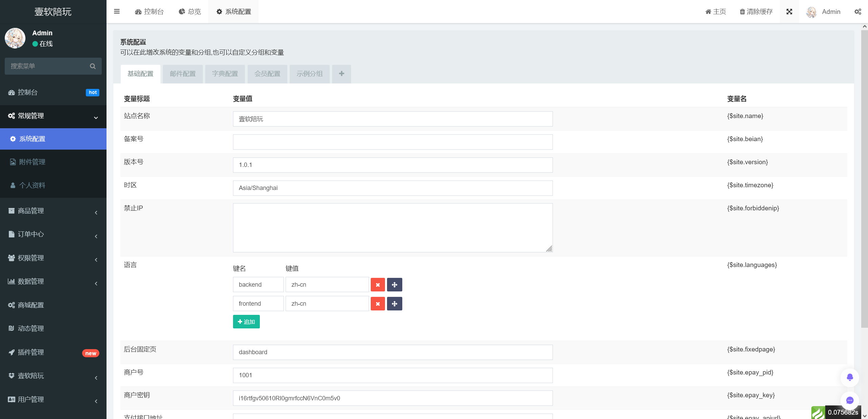Click the green 追加 button
This screenshot has height=419, width=868.
pyautogui.click(x=246, y=322)
